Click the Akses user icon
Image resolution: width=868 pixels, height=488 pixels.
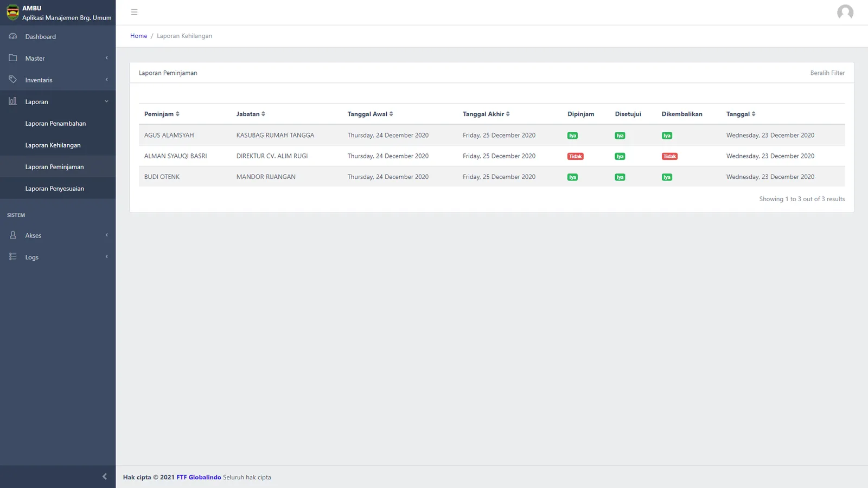coord(13,235)
